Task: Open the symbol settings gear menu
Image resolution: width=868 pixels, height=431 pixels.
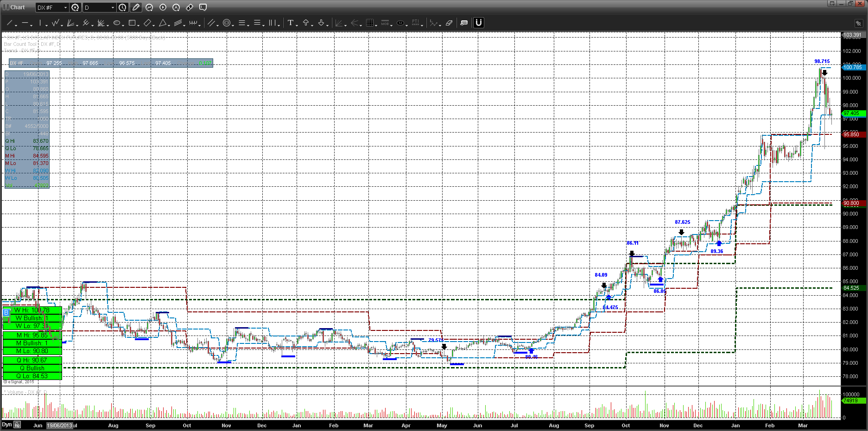Action: pos(75,7)
